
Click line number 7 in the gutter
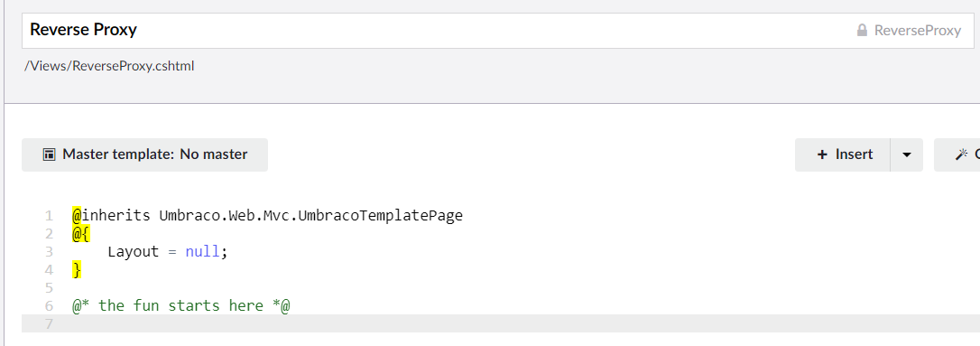(x=49, y=323)
